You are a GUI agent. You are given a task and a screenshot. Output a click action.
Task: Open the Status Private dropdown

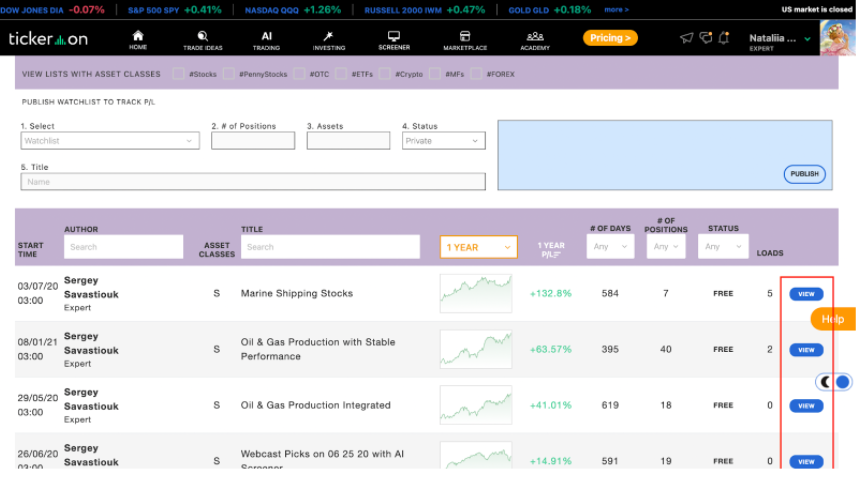pyautogui.click(x=444, y=141)
